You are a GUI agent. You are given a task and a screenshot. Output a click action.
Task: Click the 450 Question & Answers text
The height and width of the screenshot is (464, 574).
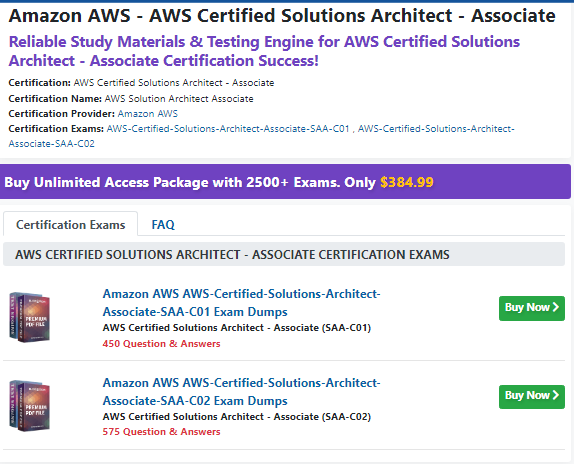coord(161,344)
